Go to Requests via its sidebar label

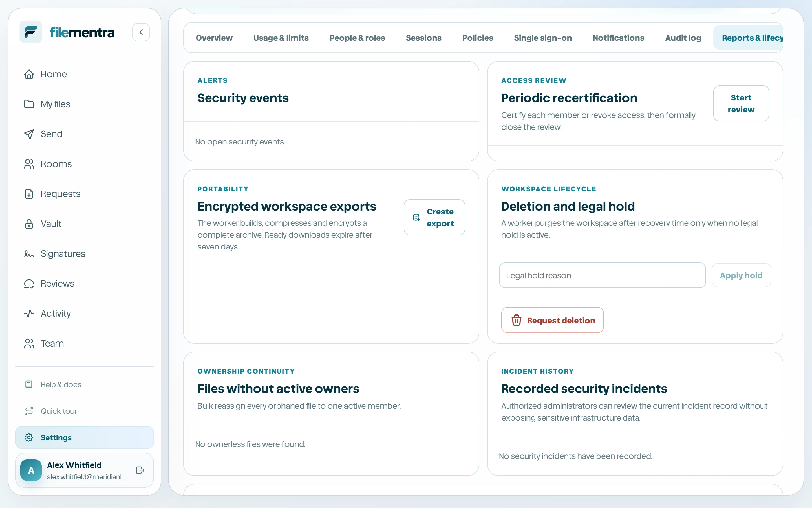tap(60, 194)
